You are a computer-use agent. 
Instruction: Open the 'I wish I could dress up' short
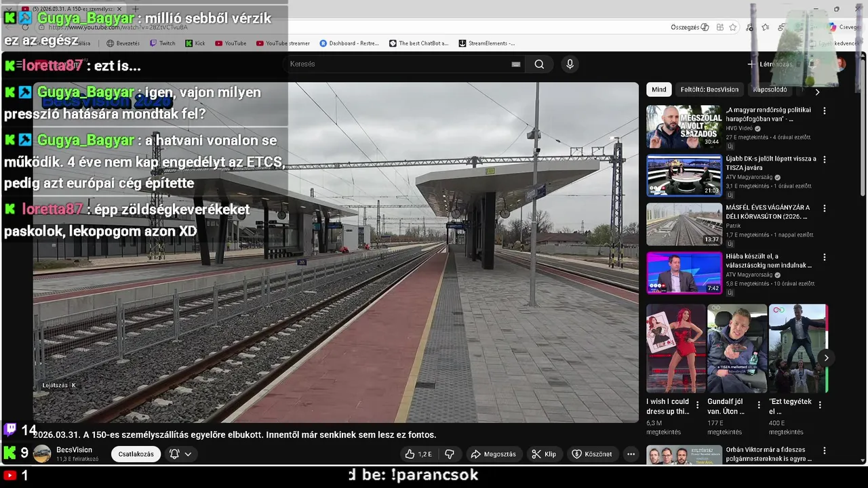pos(675,348)
